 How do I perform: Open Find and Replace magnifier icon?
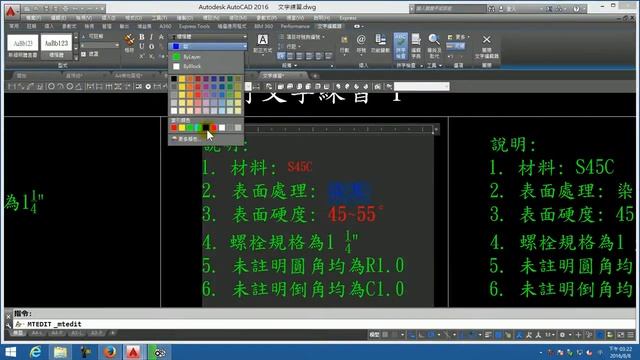[434, 40]
